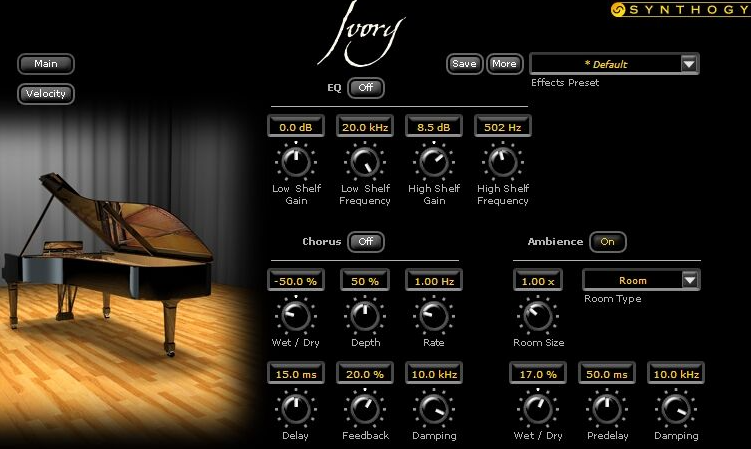Click the Chorus Rate knob
The width and height of the screenshot is (751, 449).
[434, 316]
